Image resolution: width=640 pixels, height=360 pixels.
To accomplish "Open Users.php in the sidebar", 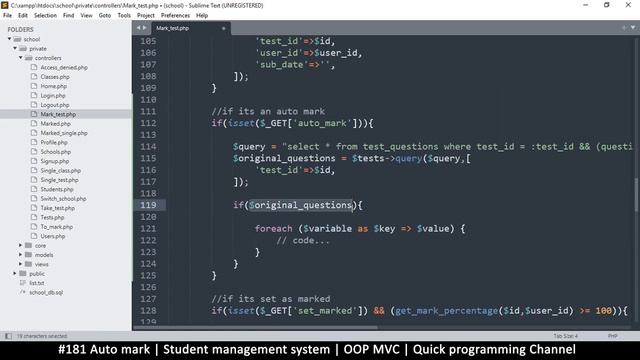I will click(53, 236).
